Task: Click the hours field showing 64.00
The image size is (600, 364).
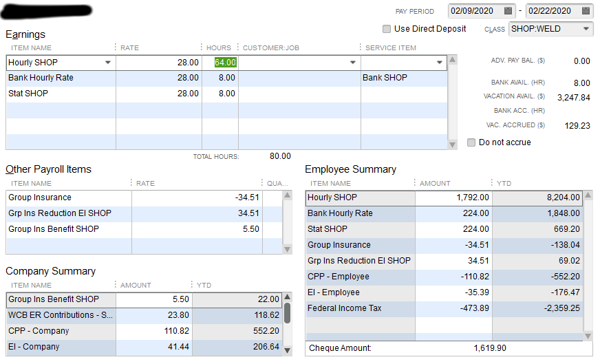Action: (x=224, y=63)
